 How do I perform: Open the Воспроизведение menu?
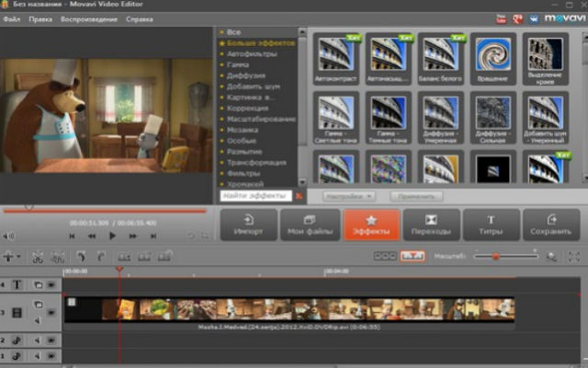(90, 18)
